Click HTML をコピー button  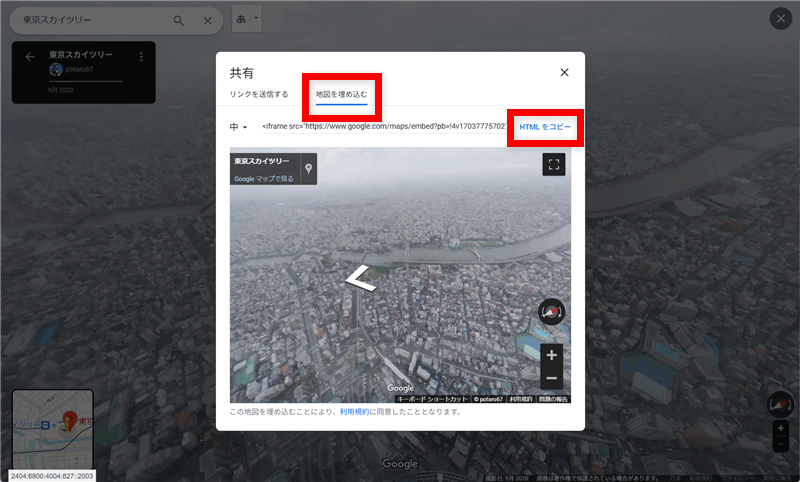coord(545,127)
